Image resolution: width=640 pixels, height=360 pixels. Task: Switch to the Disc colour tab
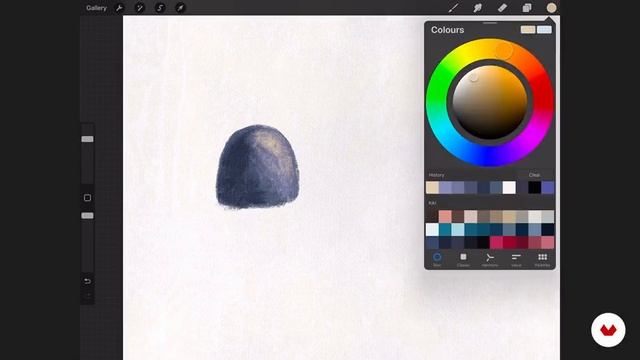tap(437, 260)
